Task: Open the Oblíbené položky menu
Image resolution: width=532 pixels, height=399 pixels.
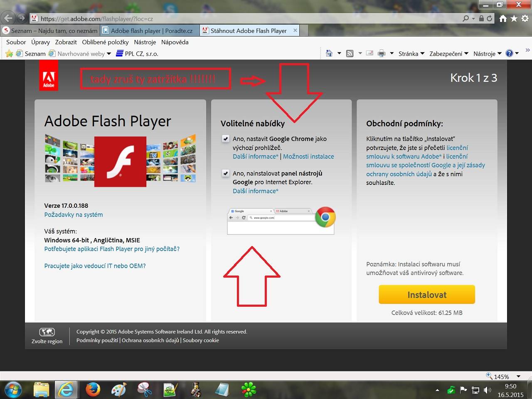Action: (106, 42)
